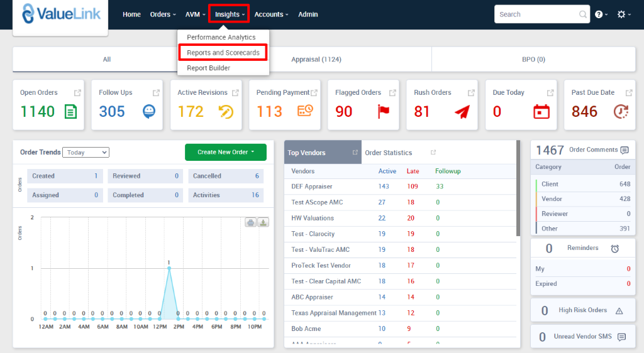Click the Pending Payment money icon

305,111
